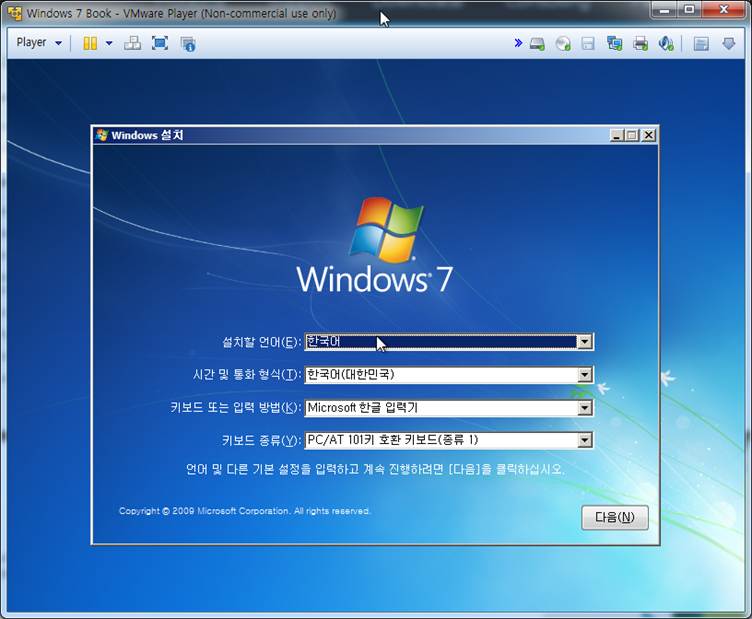Pause the virtual machine

tap(90, 43)
